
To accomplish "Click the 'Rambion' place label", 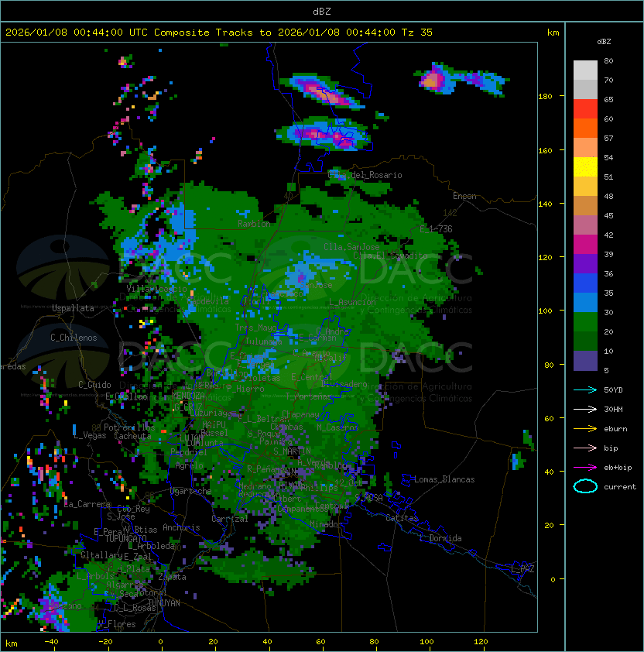I will tap(254, 224).
